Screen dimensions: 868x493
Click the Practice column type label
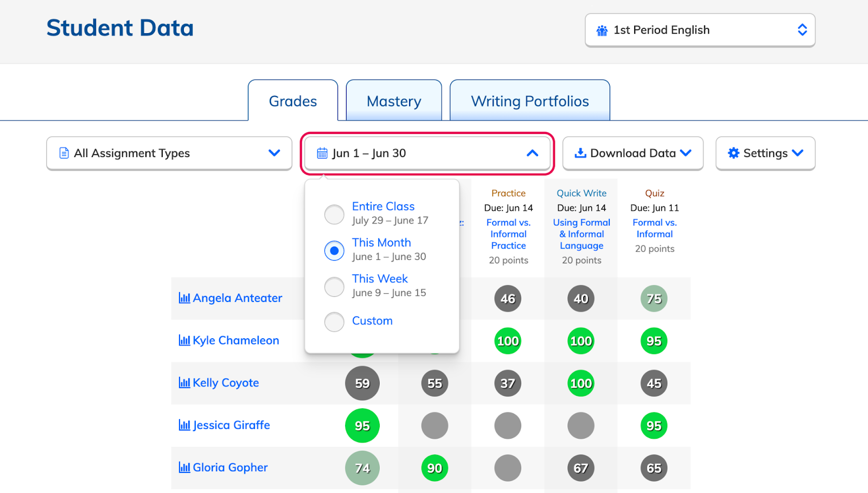(508, 193)
